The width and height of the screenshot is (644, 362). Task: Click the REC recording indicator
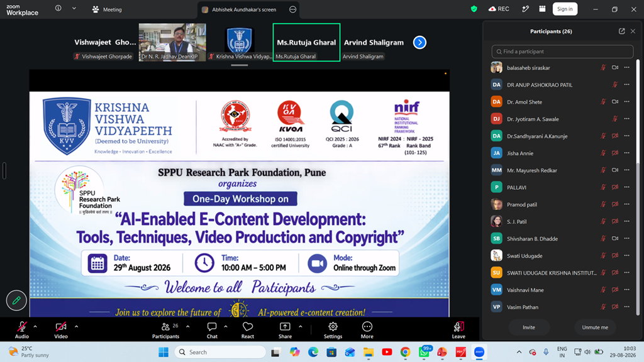tap(499, 9)
